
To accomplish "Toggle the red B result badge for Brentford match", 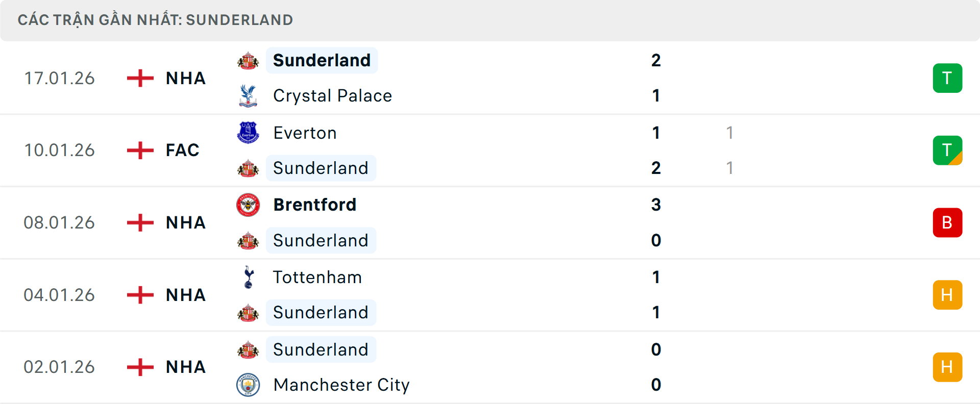I will click(x=947, y=222).
